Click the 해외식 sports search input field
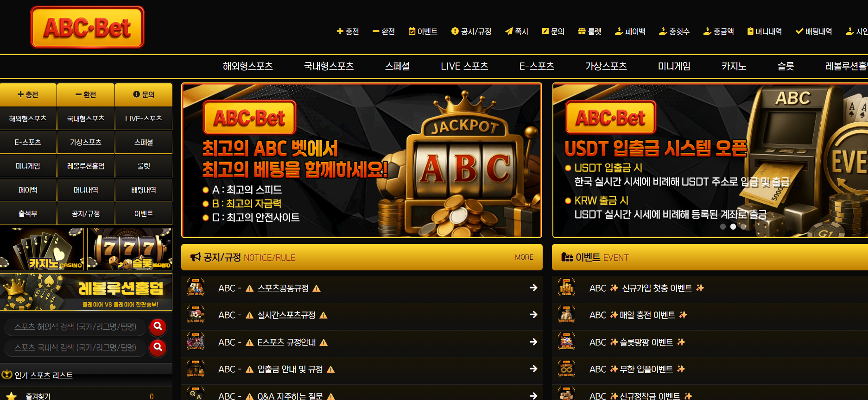 (x=75, y=327)
